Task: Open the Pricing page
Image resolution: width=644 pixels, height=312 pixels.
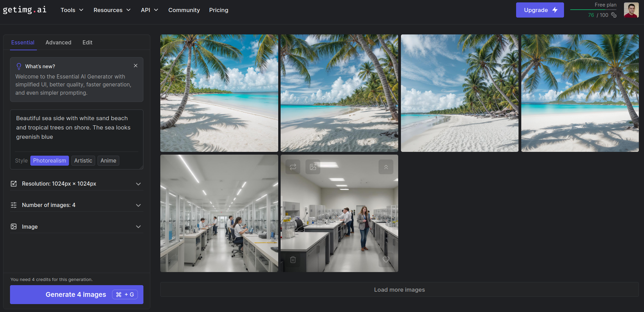Action: pos(219,10)
